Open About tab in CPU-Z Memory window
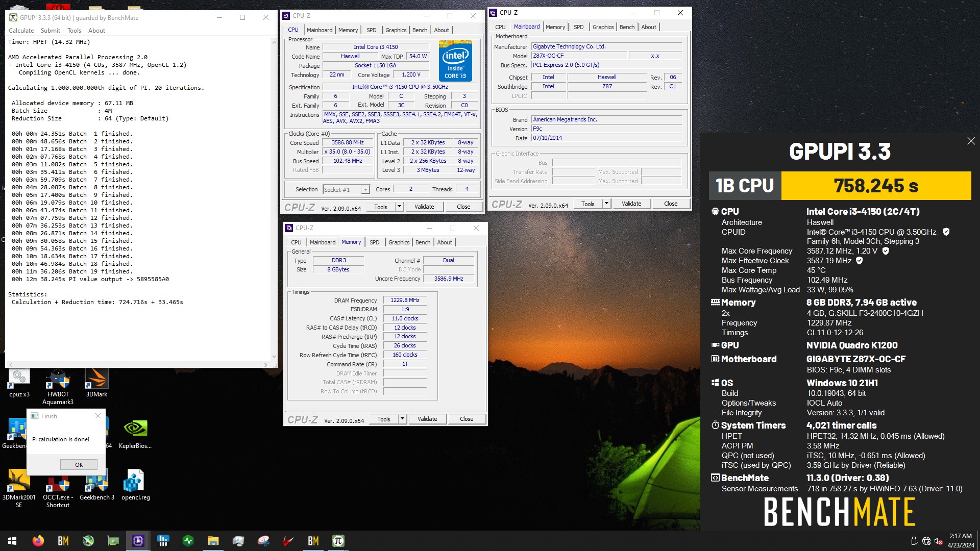Image resolution: width=980 pixels, height=551 pixels. coord(444,242)
